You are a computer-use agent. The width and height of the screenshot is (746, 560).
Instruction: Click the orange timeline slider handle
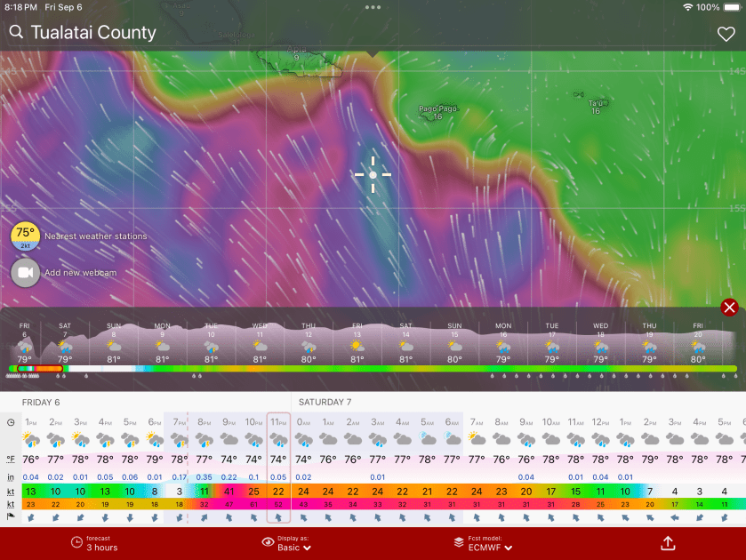pyautogui.click(x=39, y=368)
